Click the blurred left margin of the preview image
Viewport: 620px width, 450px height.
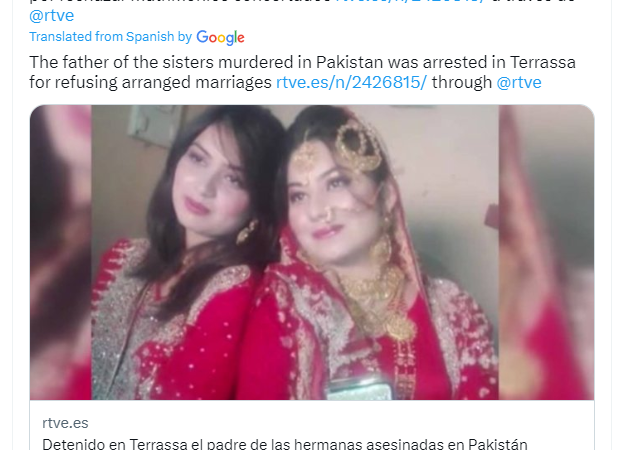pos(61,252)
